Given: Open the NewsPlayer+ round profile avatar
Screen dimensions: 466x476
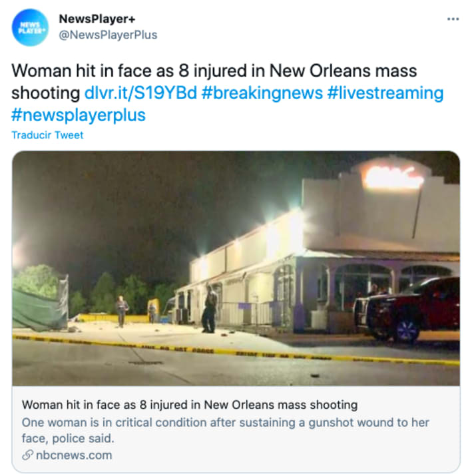Looking at the screenshot, I should click(x=30, y=27).
